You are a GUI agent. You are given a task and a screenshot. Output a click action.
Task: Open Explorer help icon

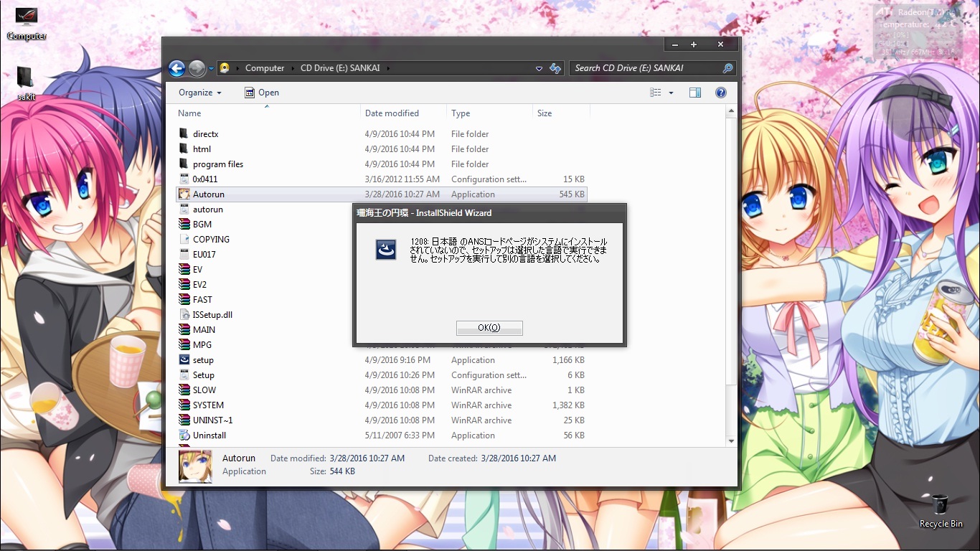pos(721,93)
